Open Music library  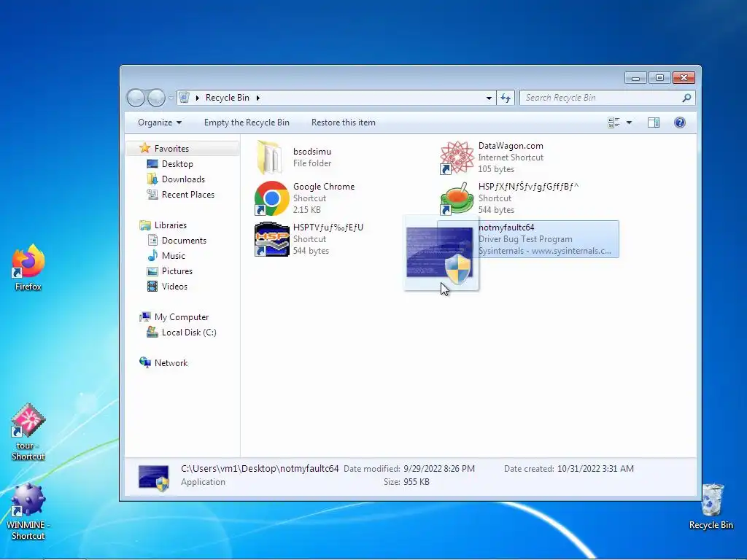173,256
